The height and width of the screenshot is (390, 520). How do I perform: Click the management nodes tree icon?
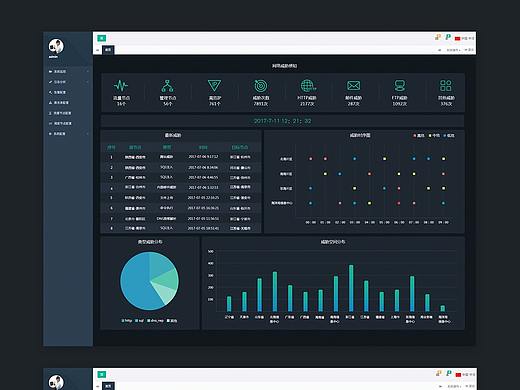click(x=167, y=86)
